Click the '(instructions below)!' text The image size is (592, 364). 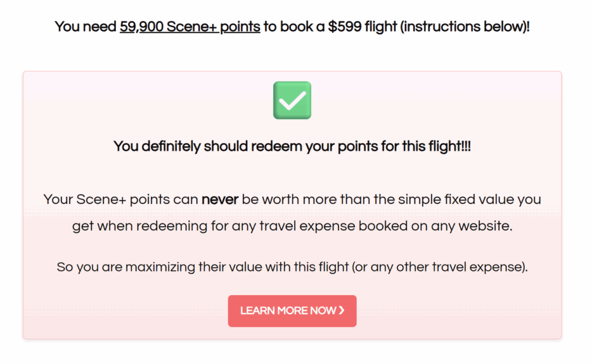tap(465, 27)
